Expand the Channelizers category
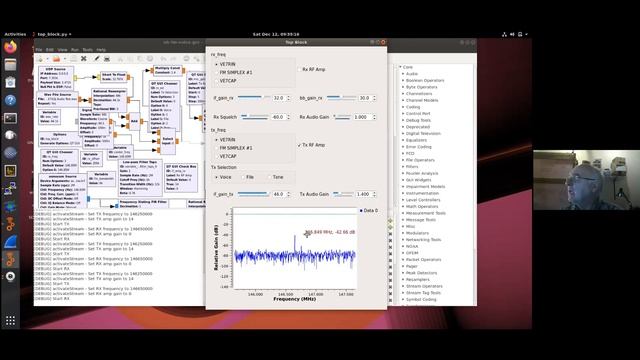This screenshot has width=640, height=360. [x=403, y=93]
